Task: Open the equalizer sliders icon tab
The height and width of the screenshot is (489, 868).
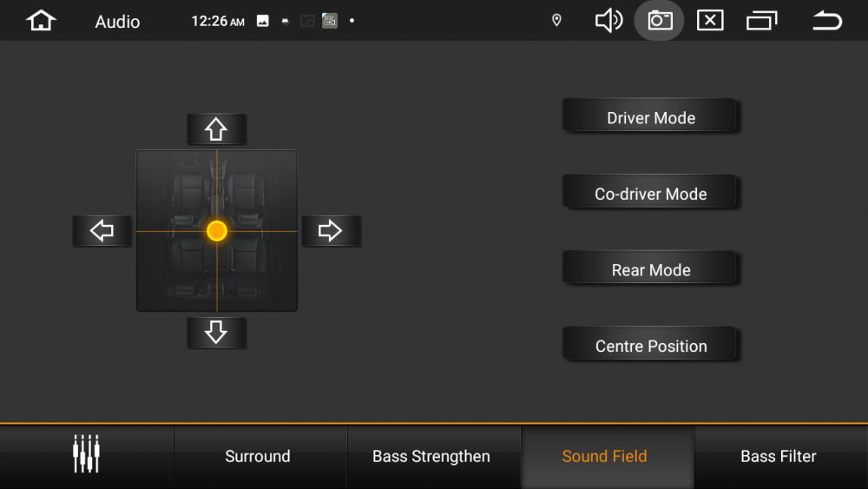Action: click(x=86, y=455)
